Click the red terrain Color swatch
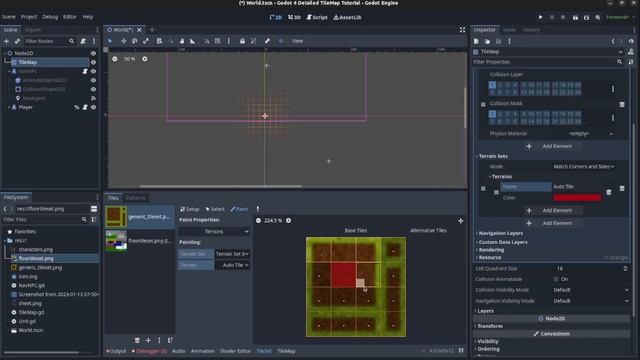 click(577, 198)
